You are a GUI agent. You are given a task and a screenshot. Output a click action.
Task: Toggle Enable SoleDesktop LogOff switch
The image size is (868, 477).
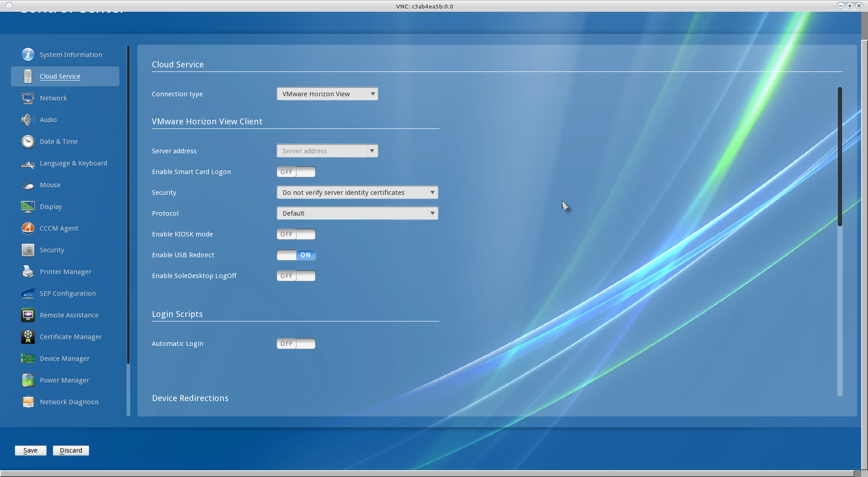[x=296, y=276]
